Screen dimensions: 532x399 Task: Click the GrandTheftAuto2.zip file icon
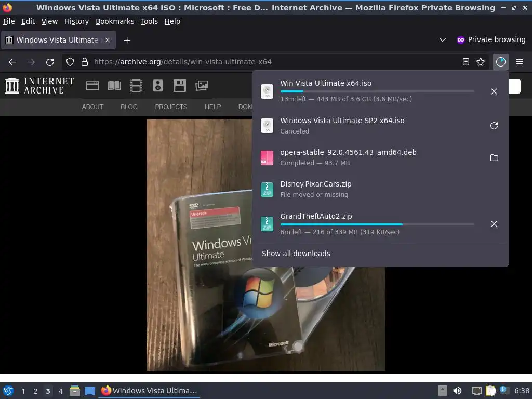tap(267, 224)
